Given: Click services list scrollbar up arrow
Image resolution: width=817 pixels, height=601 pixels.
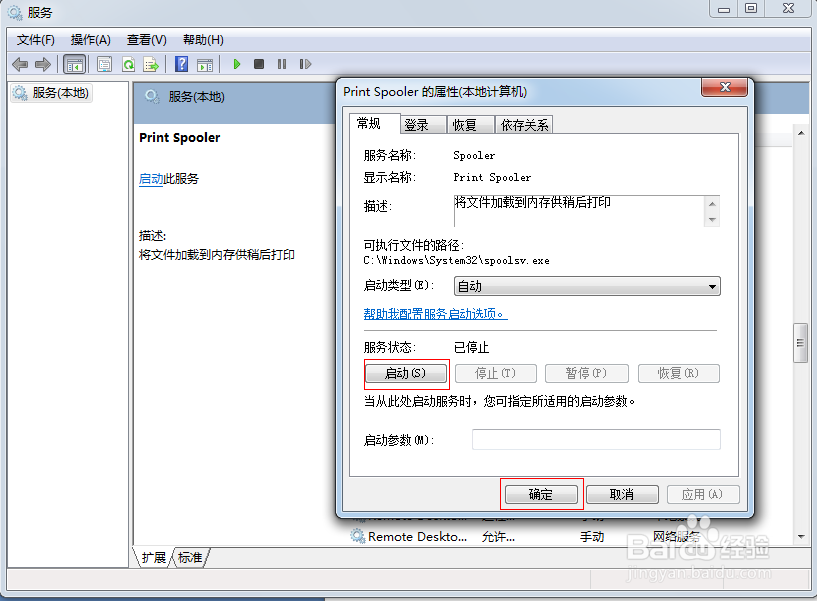Looking at the screenshot, I should (x=801, y=133).
